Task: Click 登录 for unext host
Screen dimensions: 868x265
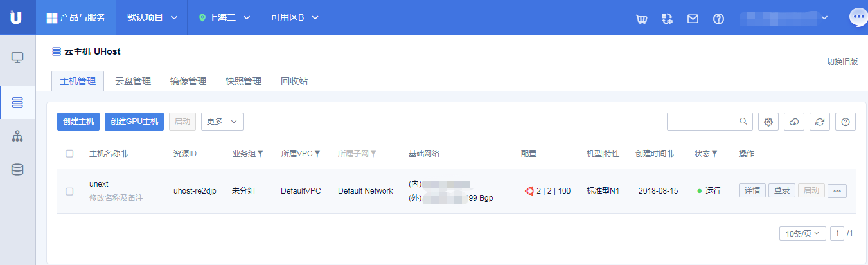Action: pyautogui.click(x=782, y=191)
